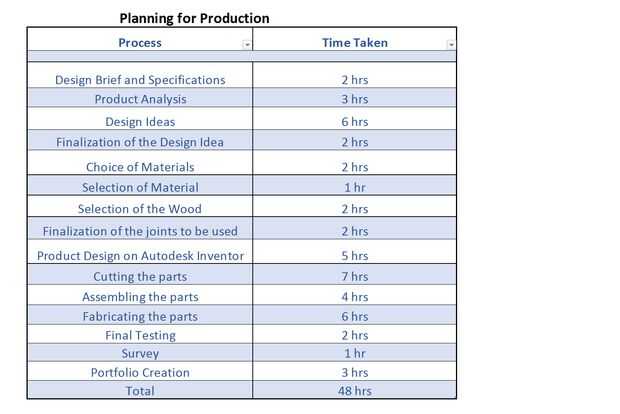This screenshot has height=414, width=620.
Task: Click the Selection of the Wood cell
Action: [140, 209]
